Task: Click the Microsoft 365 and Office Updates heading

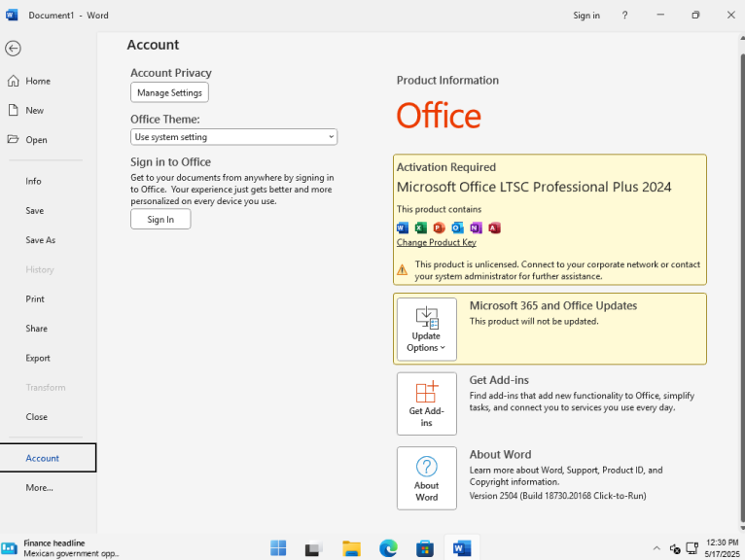Action: pyautogui.click(x=553, y=306)
